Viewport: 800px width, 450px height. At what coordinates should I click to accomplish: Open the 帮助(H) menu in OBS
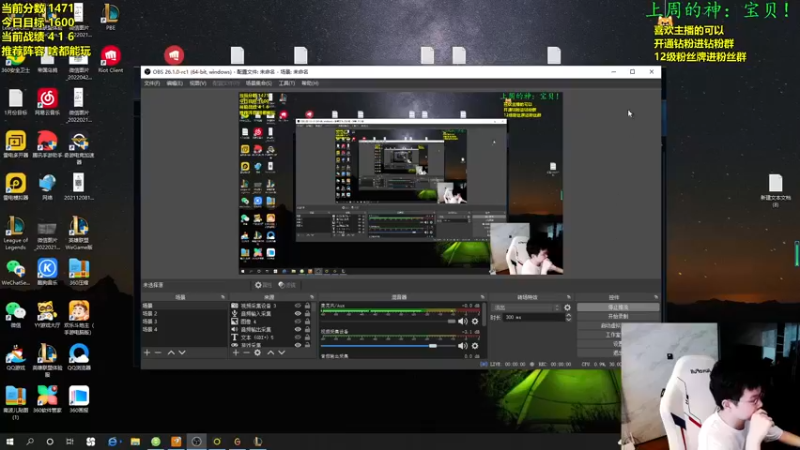(x=310, y=83)
